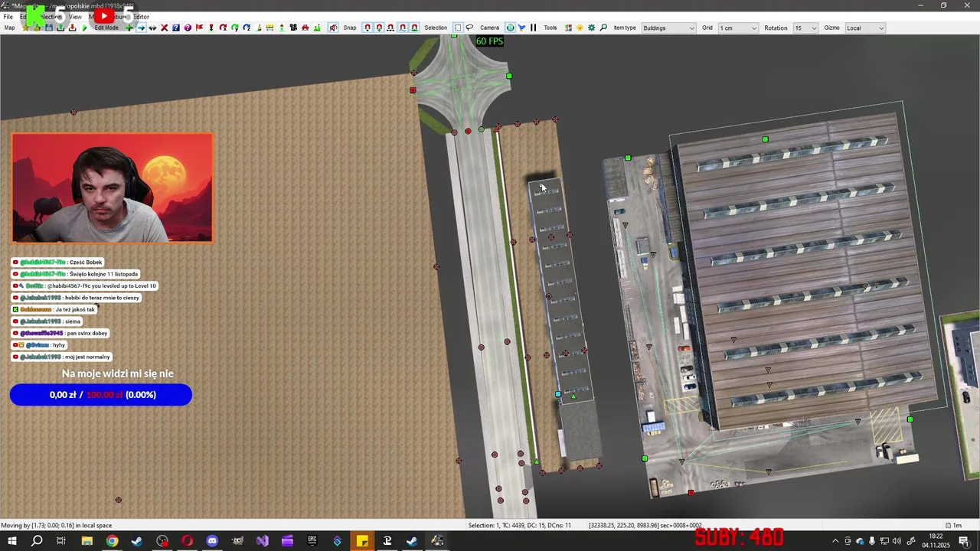Viewport: 980px width, 551px height.
Task: Select green node atop warehouse roof
Action: pos(766,139)
